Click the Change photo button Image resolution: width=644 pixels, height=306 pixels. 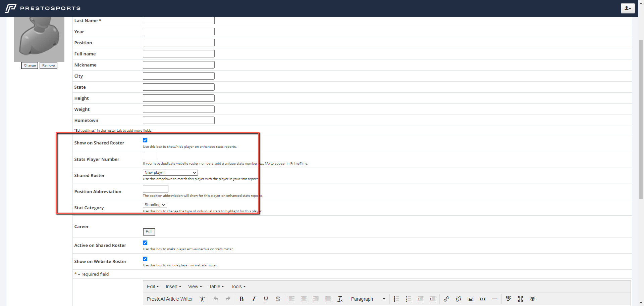(x=30, y=65)
